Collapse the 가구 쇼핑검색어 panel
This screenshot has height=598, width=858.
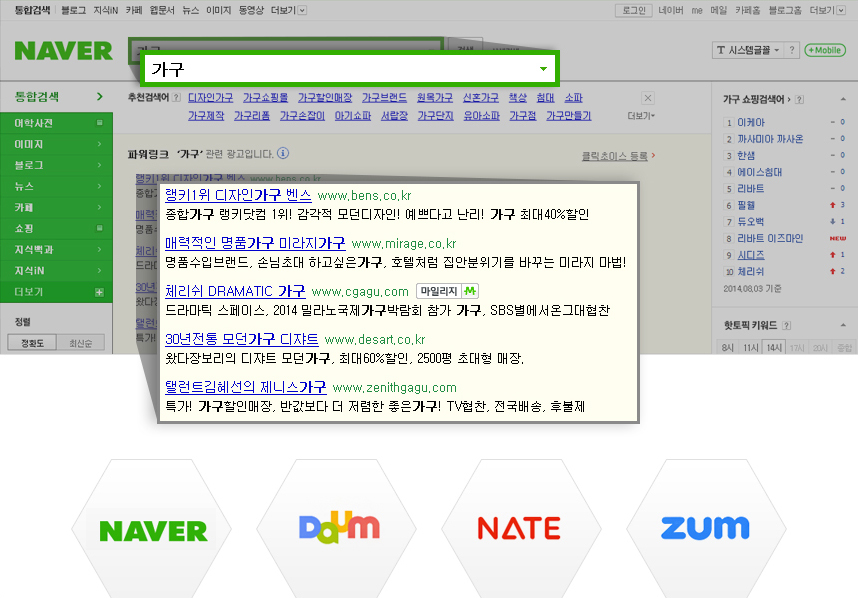point(843,99)
